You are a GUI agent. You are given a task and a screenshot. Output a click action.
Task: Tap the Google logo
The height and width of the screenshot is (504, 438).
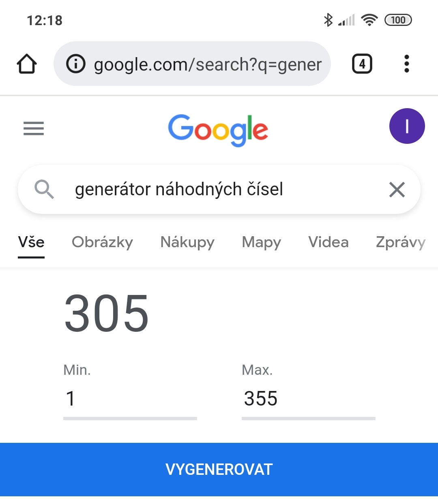pos(218,130)
